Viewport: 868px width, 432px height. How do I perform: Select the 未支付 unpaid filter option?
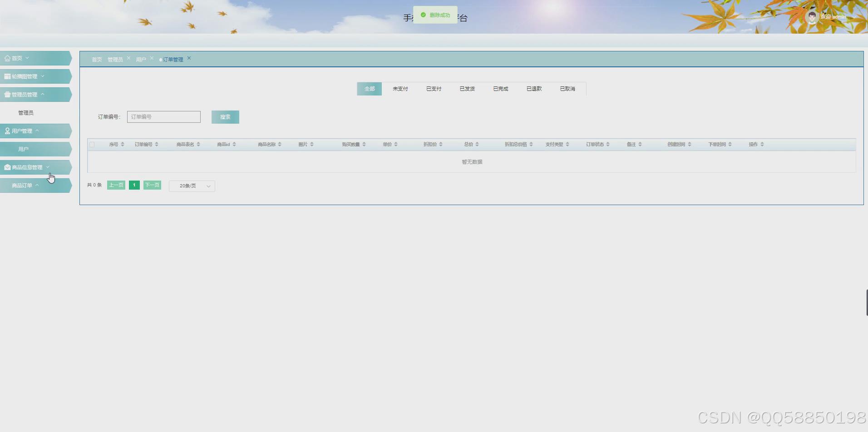(x=399, y=88)
